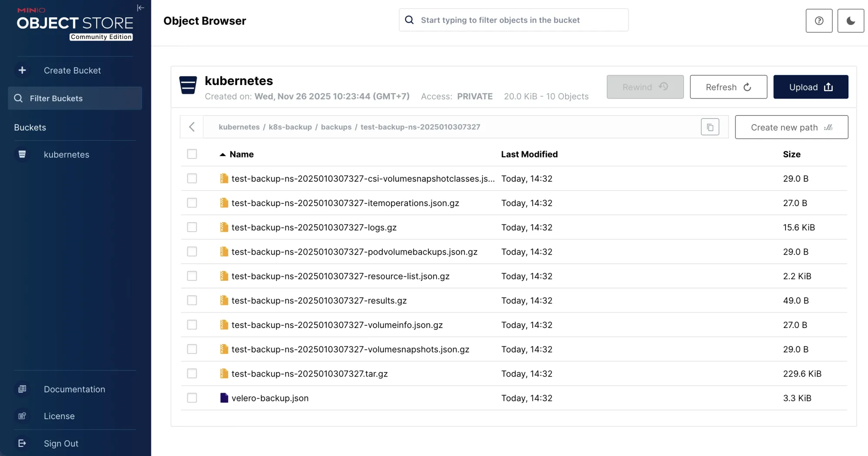Image resolution: width=868 pixels, height=456 pixels.
Task: Click the bucket icon beside the kubernetes title
Action: tap(188, 85)
